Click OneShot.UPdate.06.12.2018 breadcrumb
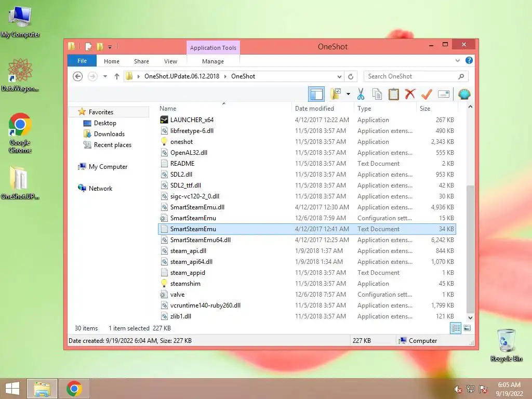The height and width of the screenshot is (399, 532). click(182, 76)
